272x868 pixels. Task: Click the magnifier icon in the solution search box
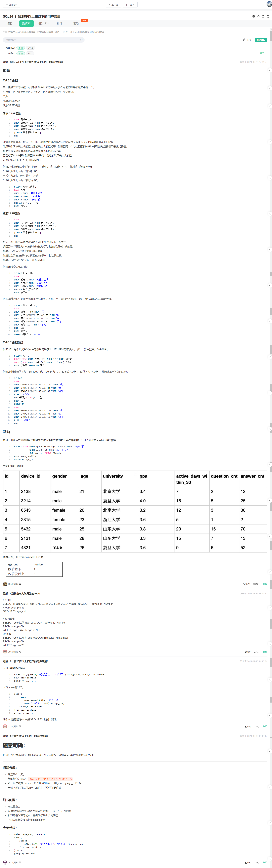coord(81,40)
